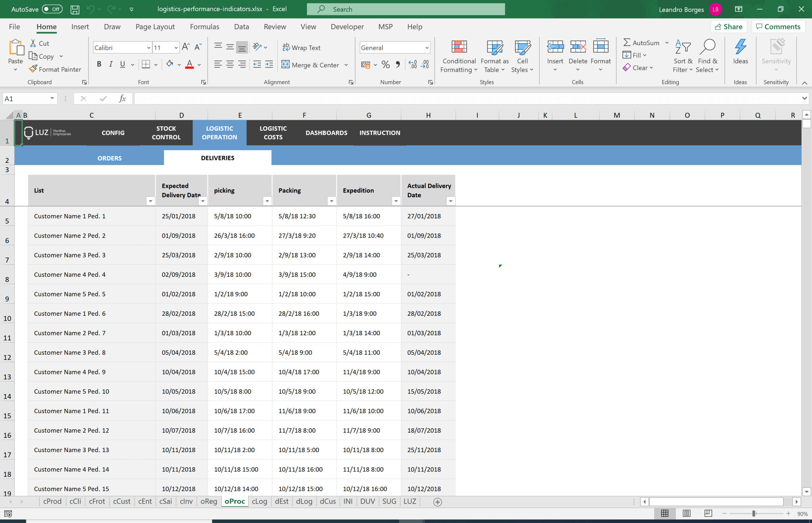Screen dimensions: 812x523
Task: Click the Italic formatting icon
Action: click(x=111, y=64)
